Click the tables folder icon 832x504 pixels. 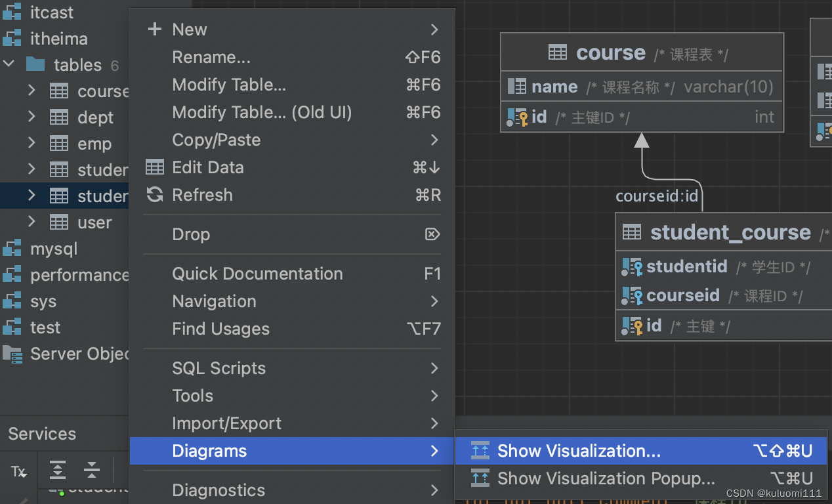click(35, 65)
